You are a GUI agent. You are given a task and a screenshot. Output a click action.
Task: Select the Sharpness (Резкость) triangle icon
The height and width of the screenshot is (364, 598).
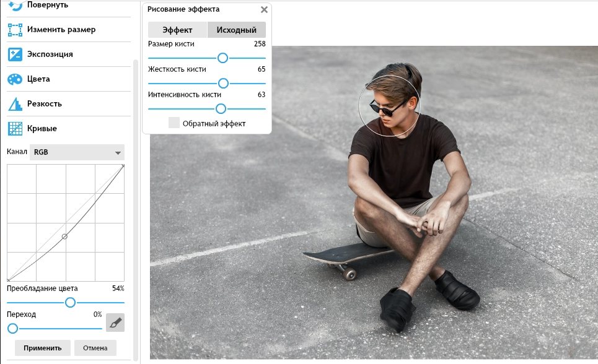pyautogui.click(x=15, y=103)
